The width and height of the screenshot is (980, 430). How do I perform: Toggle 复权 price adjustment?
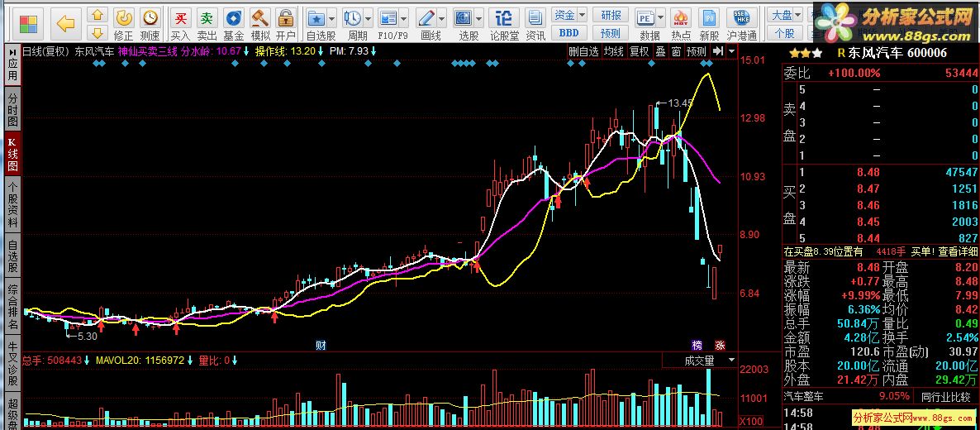point(639,51)
